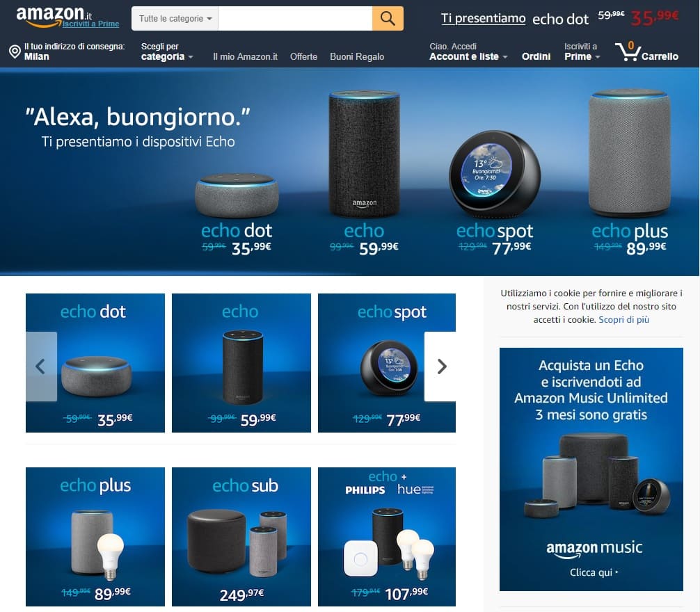Click the Ordini link
The width and height of the screenshot is (700, 612).
pyautogui.click(x=536, y=56)
